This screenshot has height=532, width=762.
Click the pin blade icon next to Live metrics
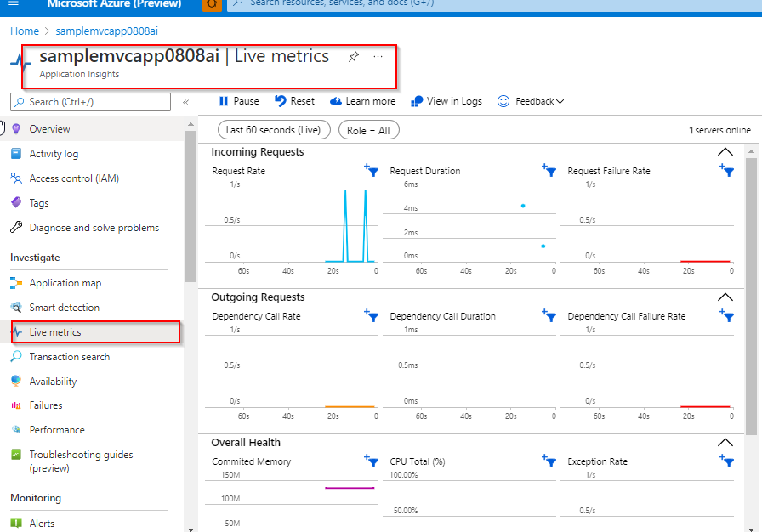(354, 57)
